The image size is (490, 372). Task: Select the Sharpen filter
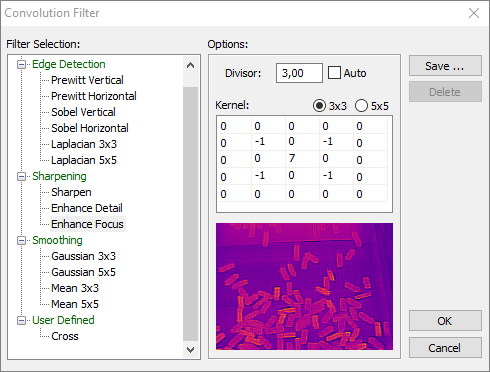click(71, 192)
